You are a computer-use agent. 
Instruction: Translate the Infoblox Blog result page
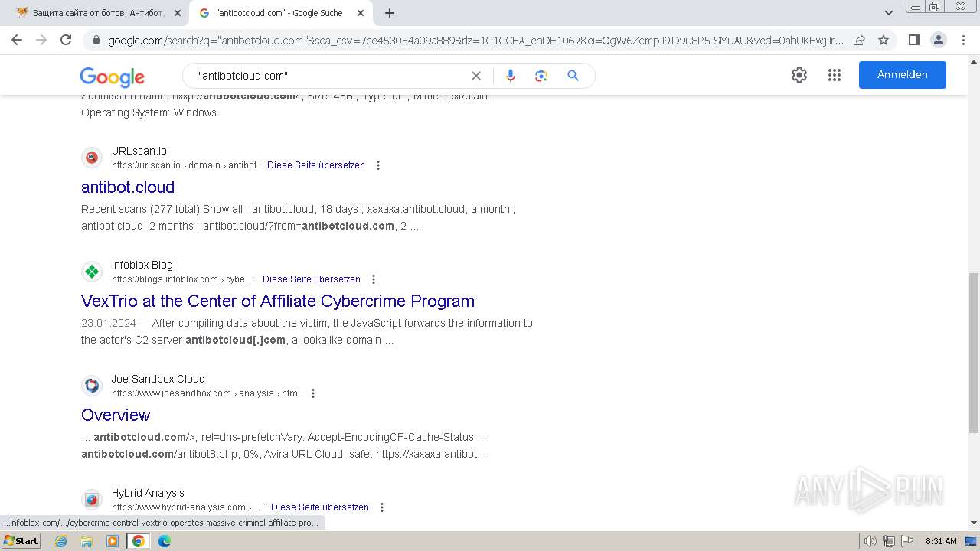[x=312, y=279]
